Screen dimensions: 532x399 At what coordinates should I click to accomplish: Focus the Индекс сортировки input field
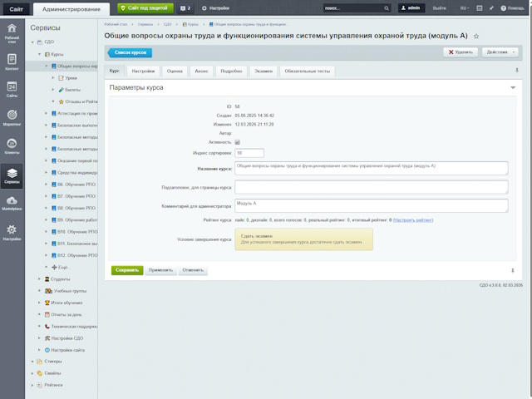click(249, 153)
